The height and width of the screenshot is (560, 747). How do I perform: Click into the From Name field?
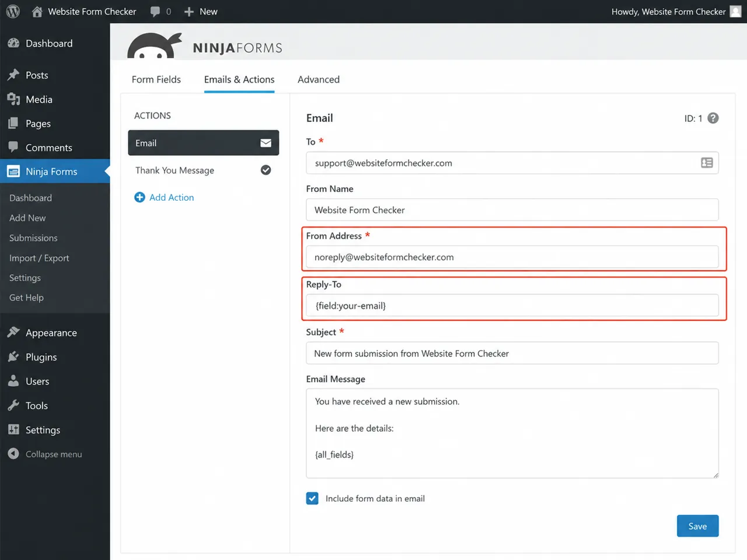point(512,210)
